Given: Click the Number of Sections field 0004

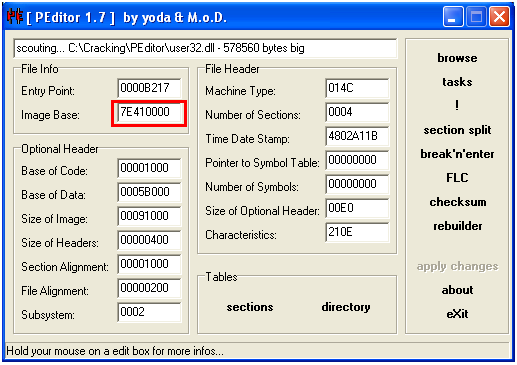Looking at the screenshot, I should [x=357, y=112].
